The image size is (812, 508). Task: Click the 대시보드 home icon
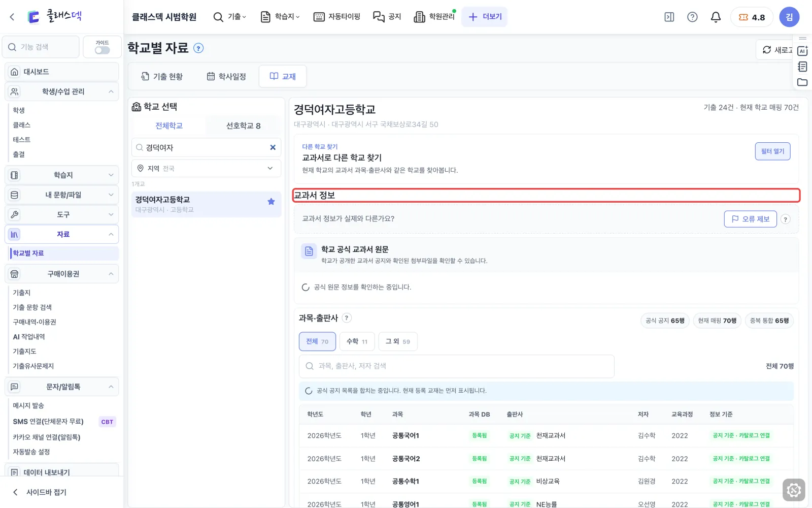click(x=15, y=72)
